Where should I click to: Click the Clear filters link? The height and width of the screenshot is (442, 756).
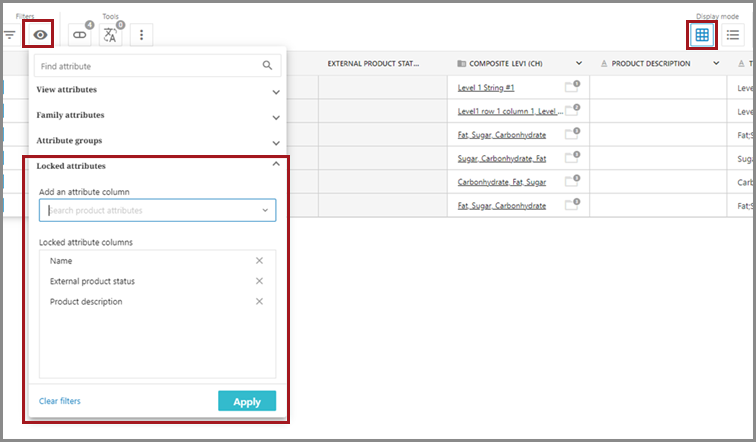60,401
